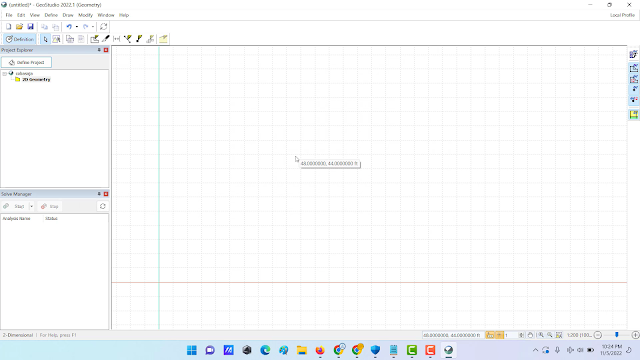This screenshot has width=640, height=360.
Task: Save the project with the floppy disk icon
Action: click(30, 27)
